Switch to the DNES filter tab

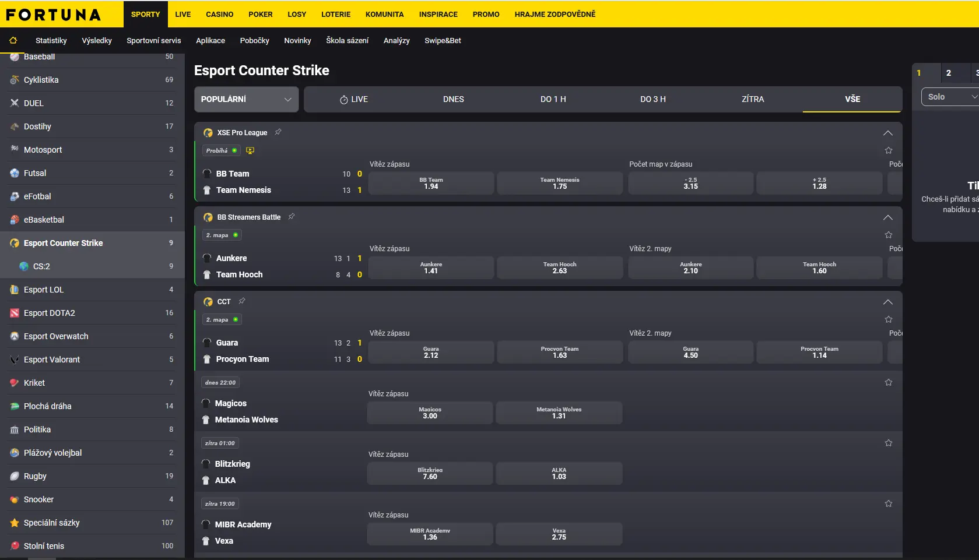(x=454, y=99)
